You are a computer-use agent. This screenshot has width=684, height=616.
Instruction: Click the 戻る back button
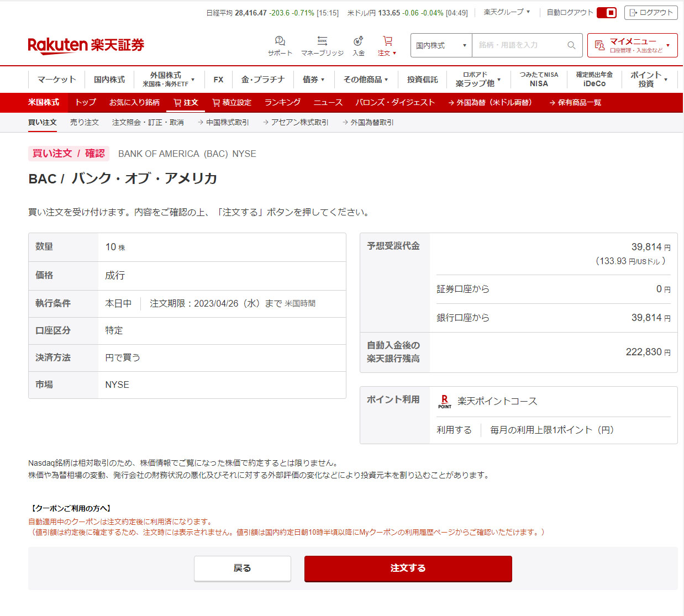point(242,568)
